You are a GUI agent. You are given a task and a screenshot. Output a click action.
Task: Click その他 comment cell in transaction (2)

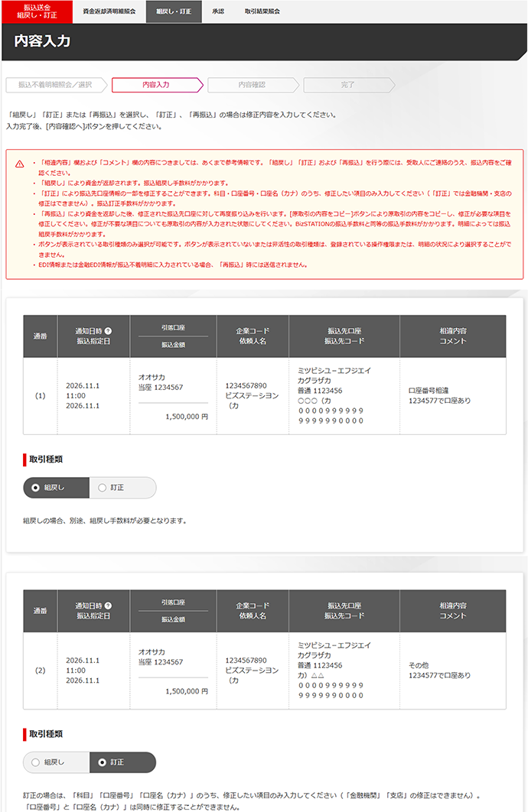click(x=439, y=670)
